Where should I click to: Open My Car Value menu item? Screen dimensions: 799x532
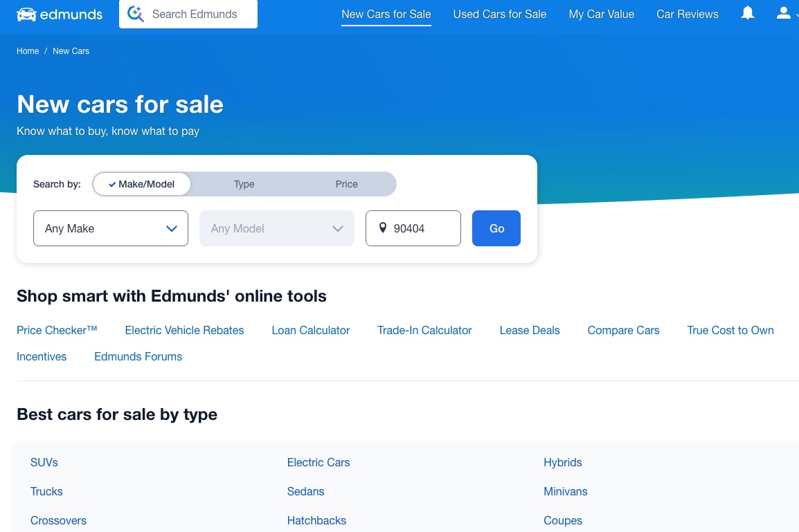601,15
